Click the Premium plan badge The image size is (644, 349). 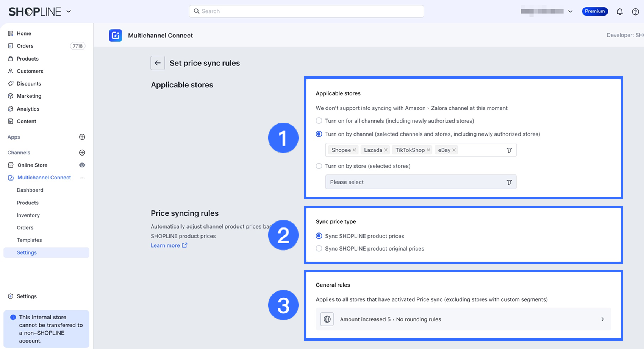click(595, 11)
